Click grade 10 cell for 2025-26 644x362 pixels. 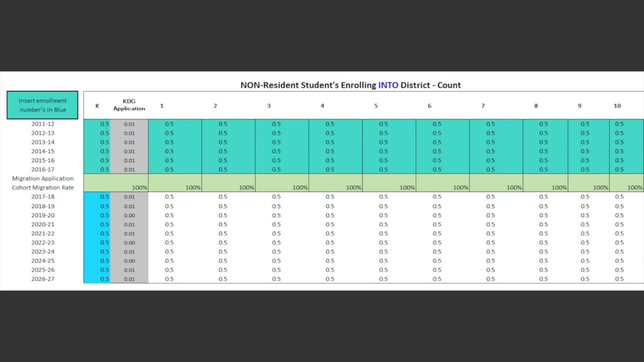pyautogui.click(x=626, y=269)
